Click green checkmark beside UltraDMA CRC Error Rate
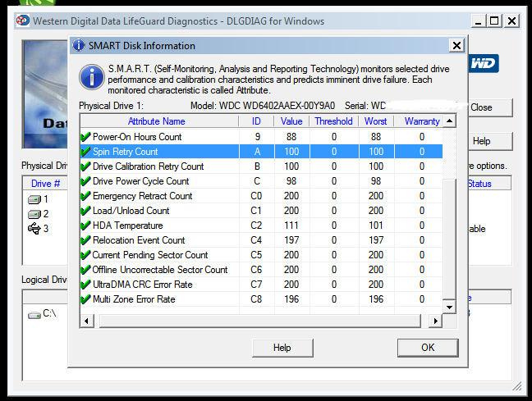Image resolution: width=532 pixels, height=401 pixels. 85,285
